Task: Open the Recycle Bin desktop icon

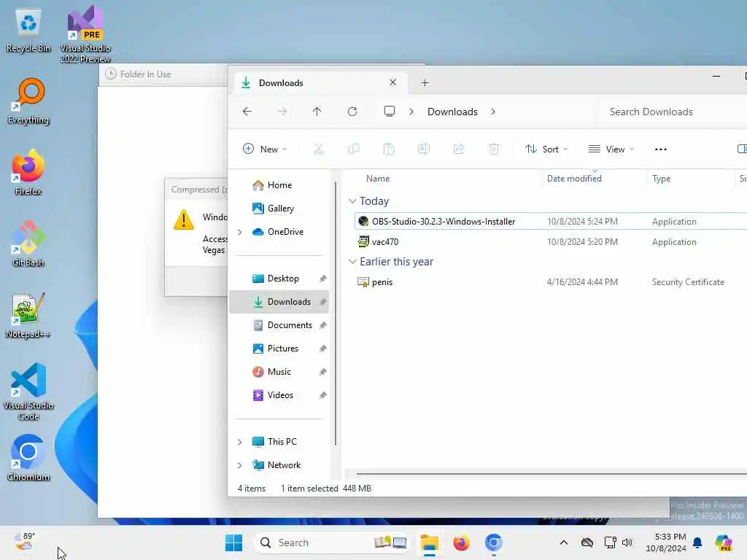Action: [x=28, y=31]
